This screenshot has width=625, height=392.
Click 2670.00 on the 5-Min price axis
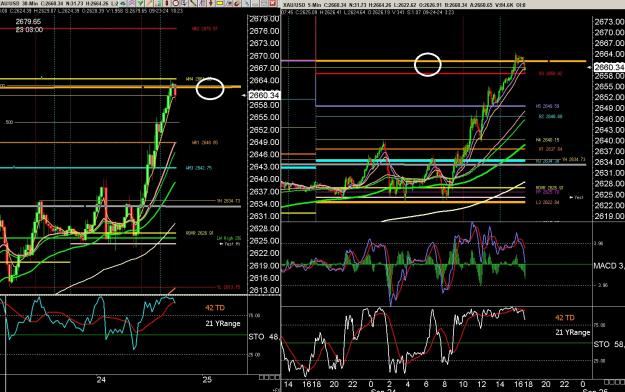tap(609, 32)
